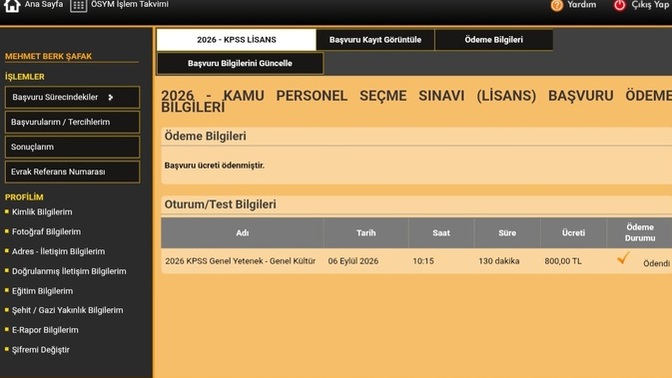Image resolution: width=672 pixels, height=378 pixels.
Task: Click the Ödeme Durumu column header
Action: click(639, 233)
